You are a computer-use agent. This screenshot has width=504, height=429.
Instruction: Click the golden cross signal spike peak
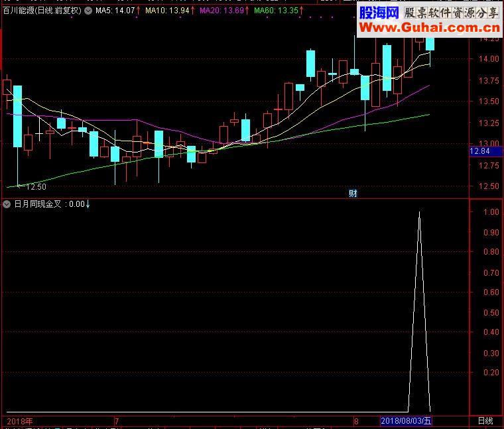click(x=419, y=212)
